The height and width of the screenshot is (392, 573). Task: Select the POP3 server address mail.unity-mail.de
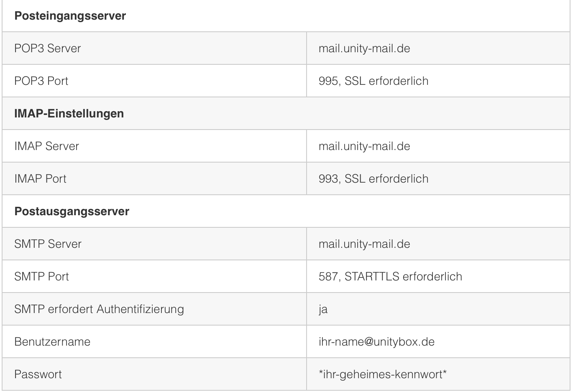click(x=364, y=48)
